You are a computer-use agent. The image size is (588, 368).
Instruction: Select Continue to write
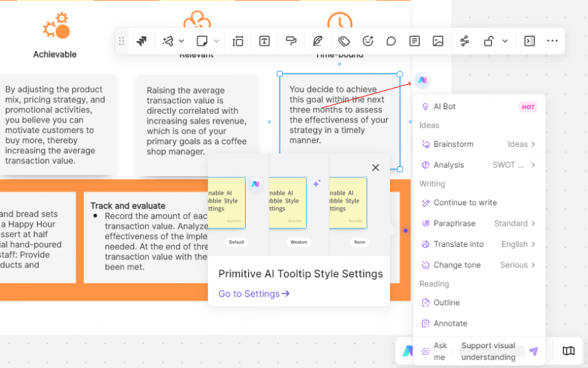coord(479,203)
